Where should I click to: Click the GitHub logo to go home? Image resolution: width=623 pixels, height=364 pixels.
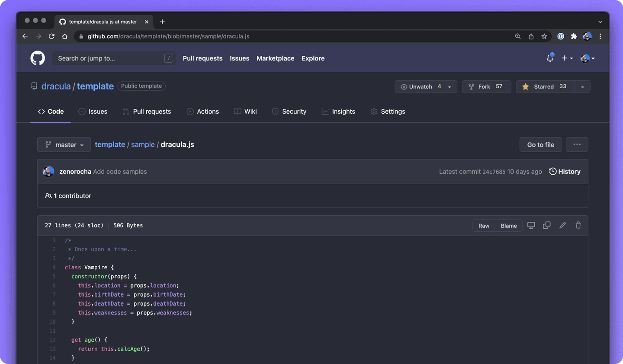[38, 58]
